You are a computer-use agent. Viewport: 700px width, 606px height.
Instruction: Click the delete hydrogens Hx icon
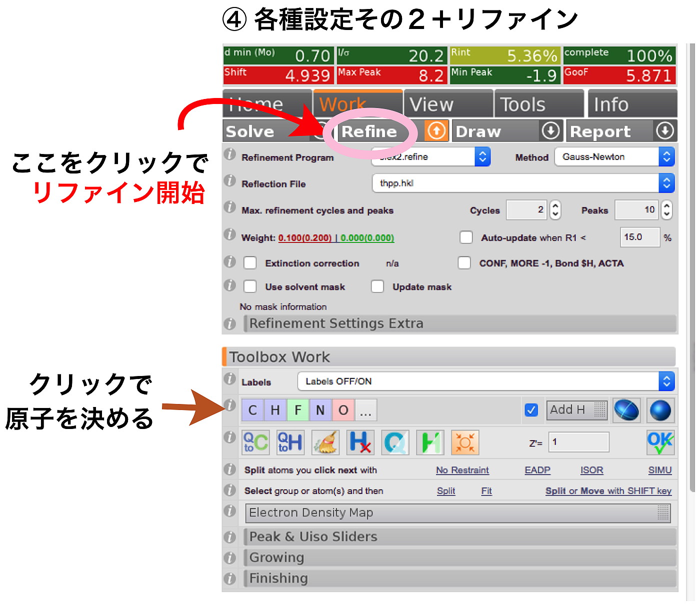pyautogui.click(x=360, y=442)
